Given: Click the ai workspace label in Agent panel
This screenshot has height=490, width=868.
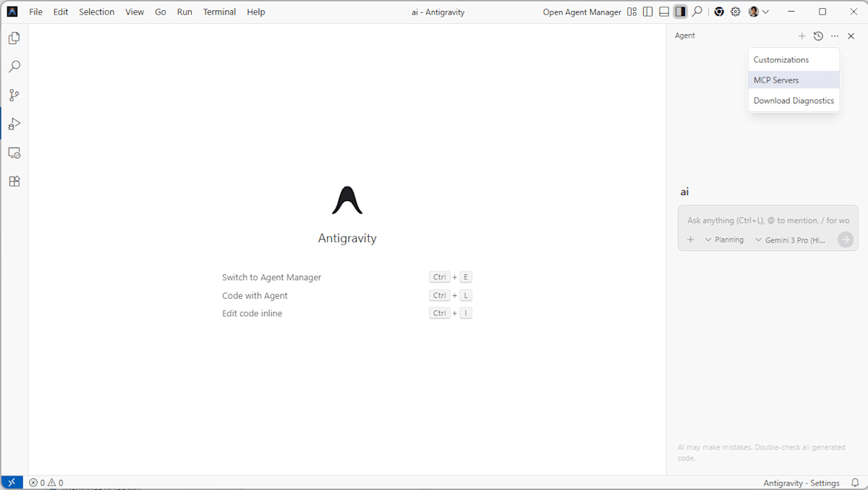Looking at the screenshot, I should coord(685,192).
